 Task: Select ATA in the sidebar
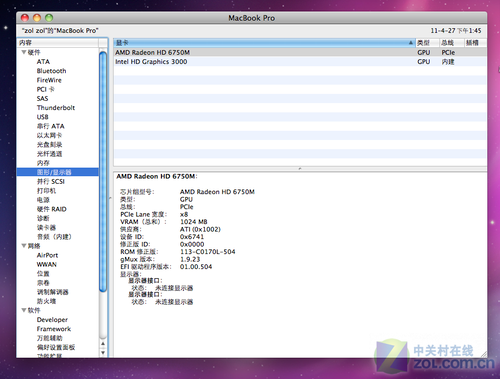tap(43, 62)
